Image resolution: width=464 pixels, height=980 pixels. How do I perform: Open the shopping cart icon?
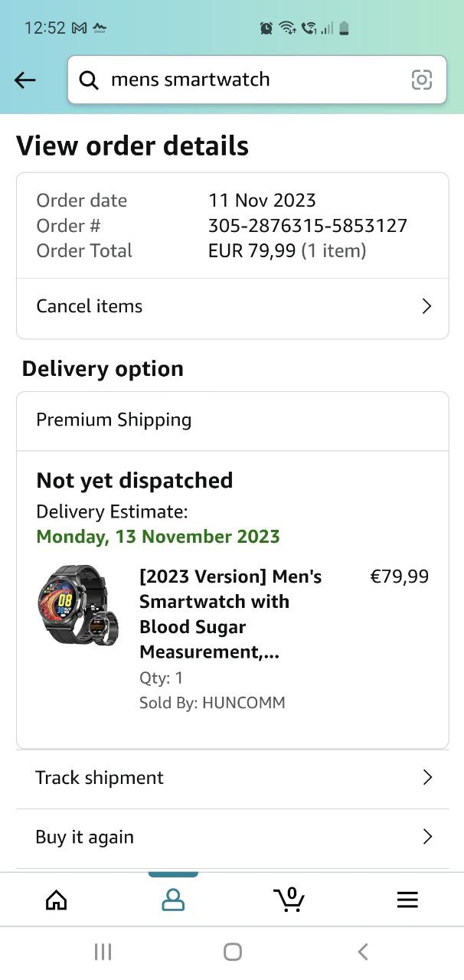point(289,899)
